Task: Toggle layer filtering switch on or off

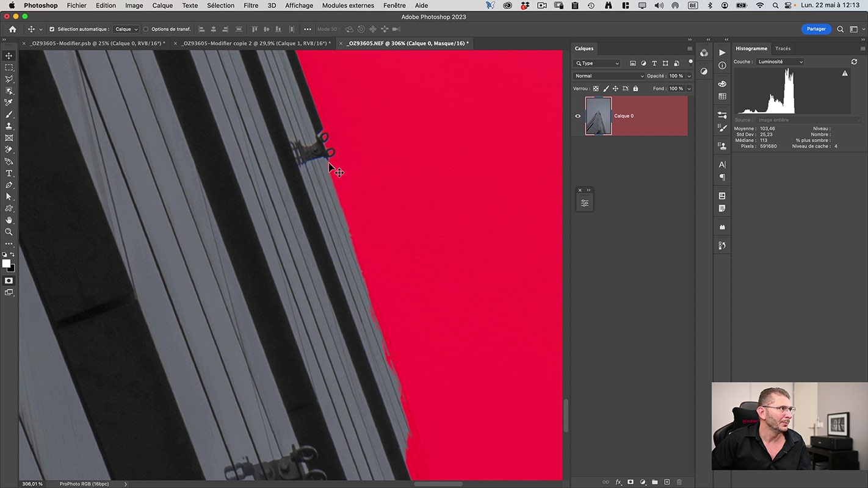Action: (x=690, y=62)
